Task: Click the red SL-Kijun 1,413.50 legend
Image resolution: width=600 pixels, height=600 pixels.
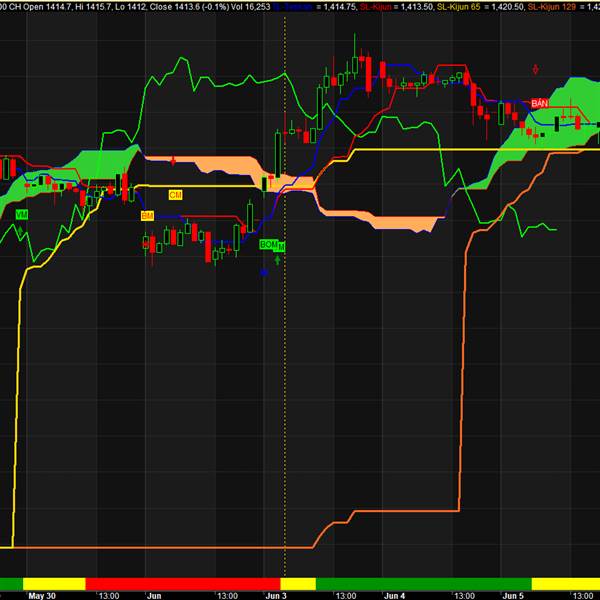Action: click(x=396, y=7)
